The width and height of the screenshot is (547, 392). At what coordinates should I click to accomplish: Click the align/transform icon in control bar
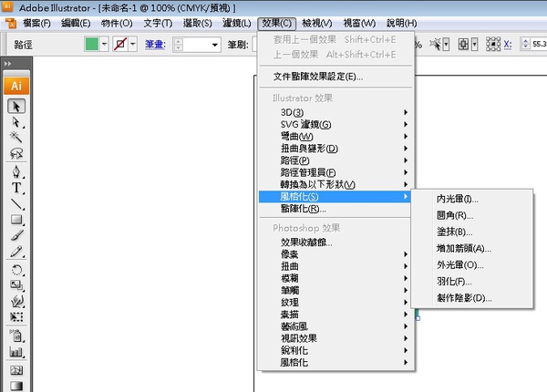tap(463, 45)
